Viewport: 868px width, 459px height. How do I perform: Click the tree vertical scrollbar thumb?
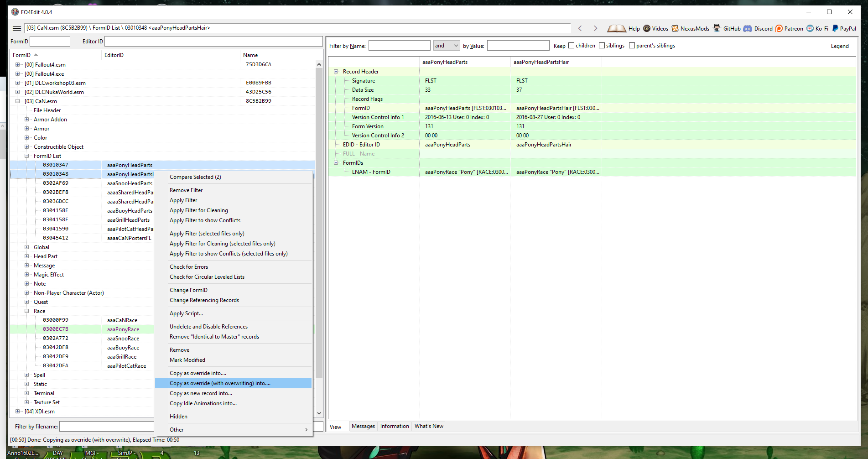tap(319, 224)
